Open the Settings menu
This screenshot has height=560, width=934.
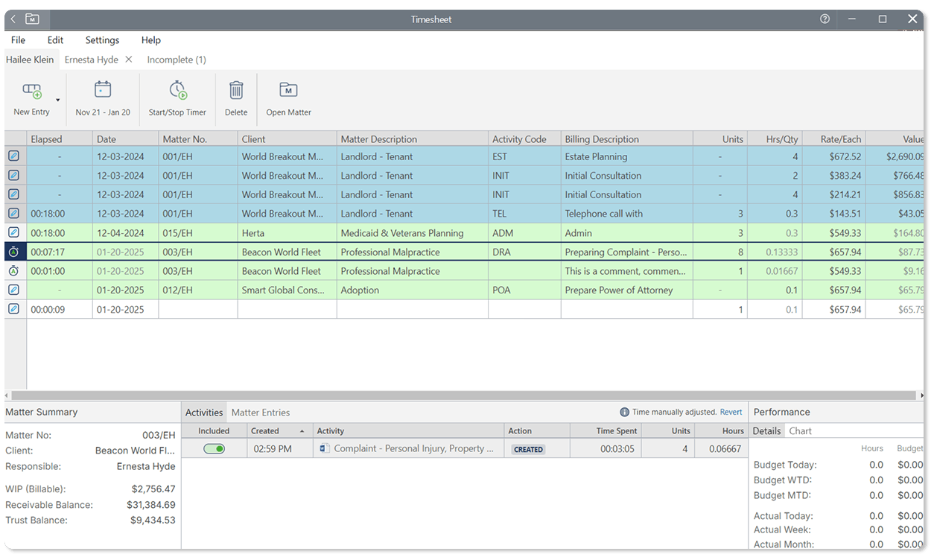(x=102, y=40)
